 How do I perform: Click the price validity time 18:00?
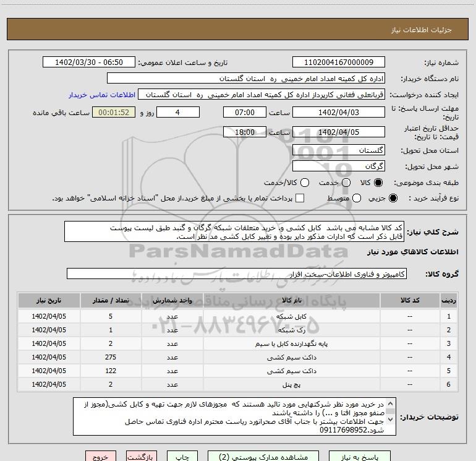coord(245,132)
